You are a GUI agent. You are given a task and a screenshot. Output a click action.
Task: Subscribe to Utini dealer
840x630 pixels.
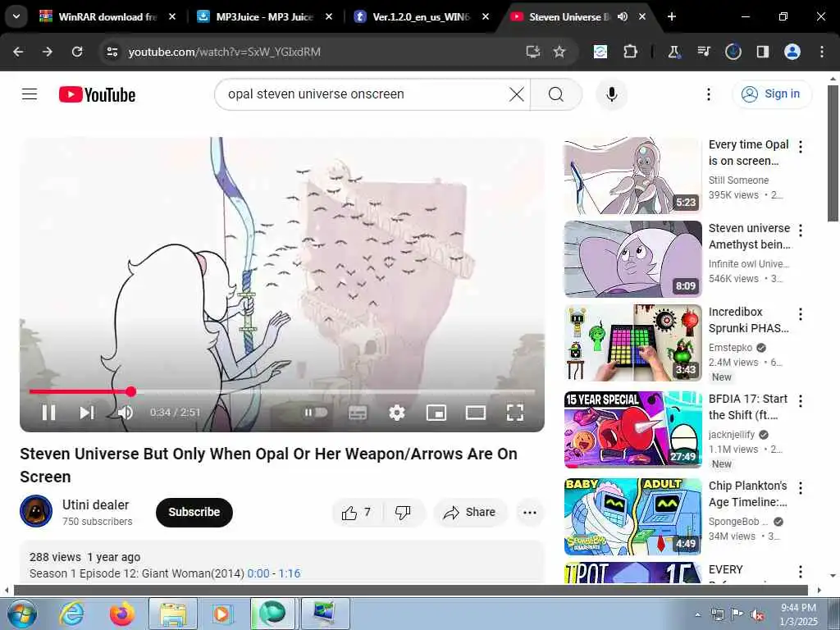(194, 513)
